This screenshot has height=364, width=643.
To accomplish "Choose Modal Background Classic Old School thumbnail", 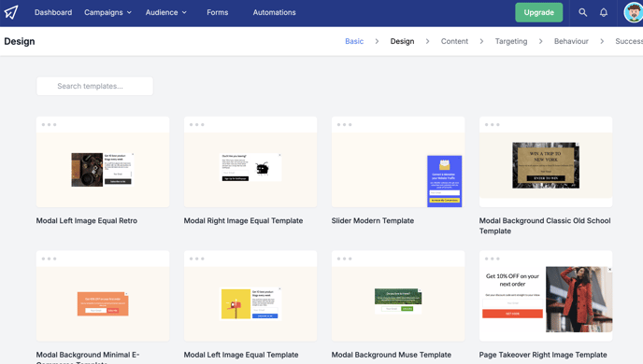I will click(x=546, y=161).
